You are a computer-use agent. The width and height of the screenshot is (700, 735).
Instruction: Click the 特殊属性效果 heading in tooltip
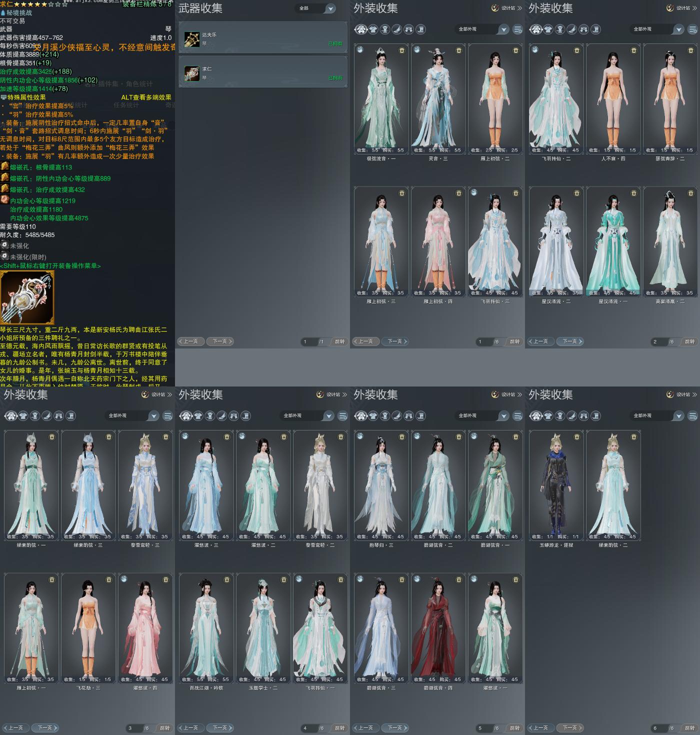(26, 97)
